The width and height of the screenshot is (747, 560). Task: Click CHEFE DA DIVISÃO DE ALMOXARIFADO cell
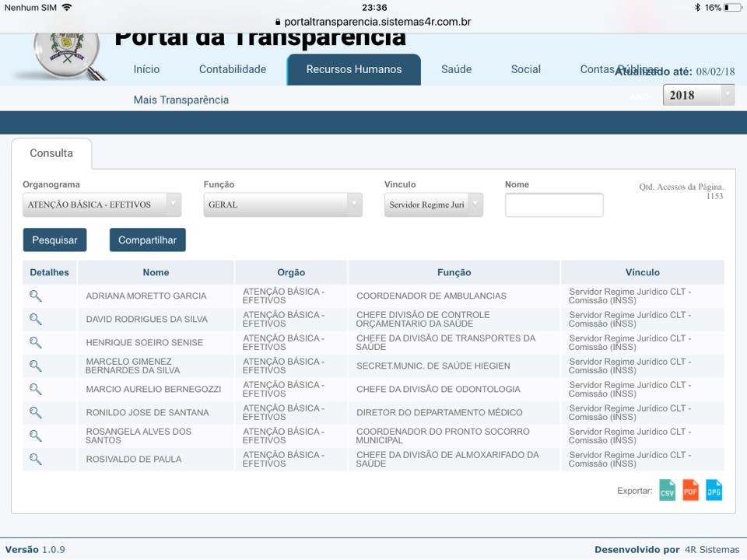click(447, 459)
